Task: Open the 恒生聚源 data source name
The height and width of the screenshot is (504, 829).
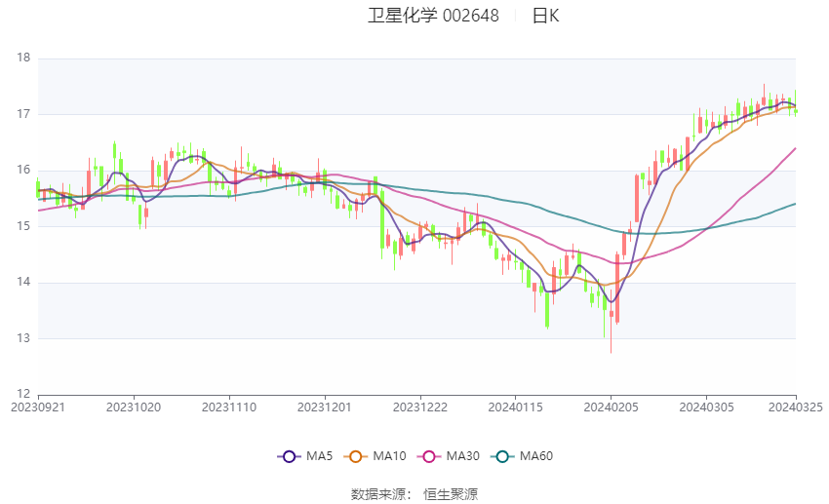Action: pos(451,494)
